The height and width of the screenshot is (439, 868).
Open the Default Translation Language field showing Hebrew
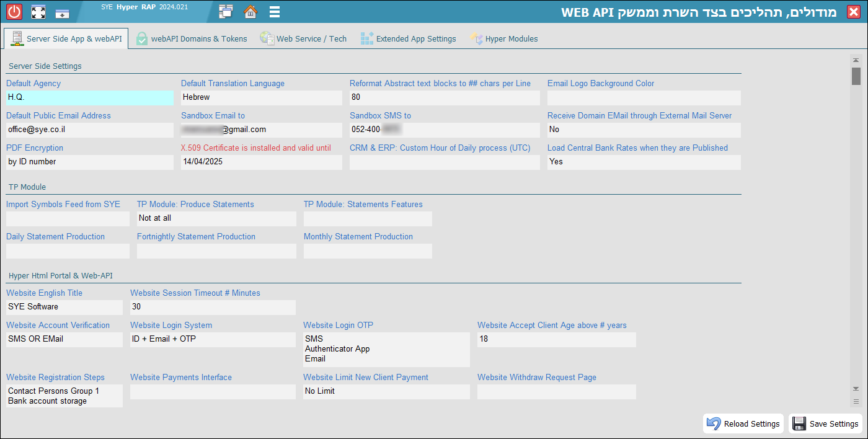(x=261, y=97)
